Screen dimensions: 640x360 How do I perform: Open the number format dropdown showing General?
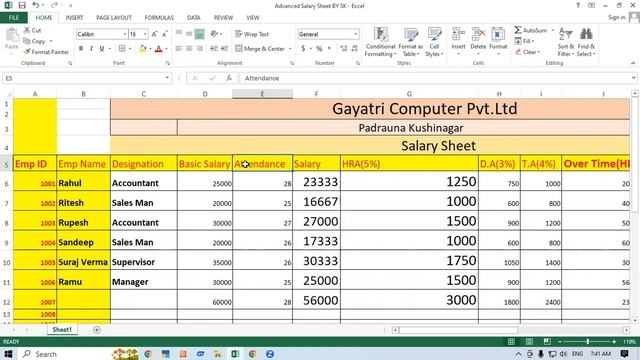pyautogui.click(x=356, y=34)
